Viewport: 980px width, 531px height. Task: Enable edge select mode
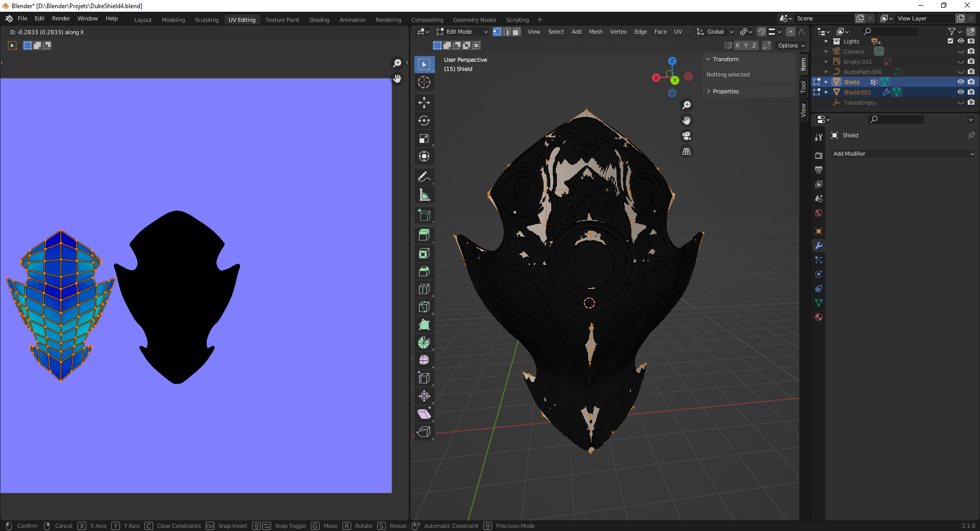point(507,32)
